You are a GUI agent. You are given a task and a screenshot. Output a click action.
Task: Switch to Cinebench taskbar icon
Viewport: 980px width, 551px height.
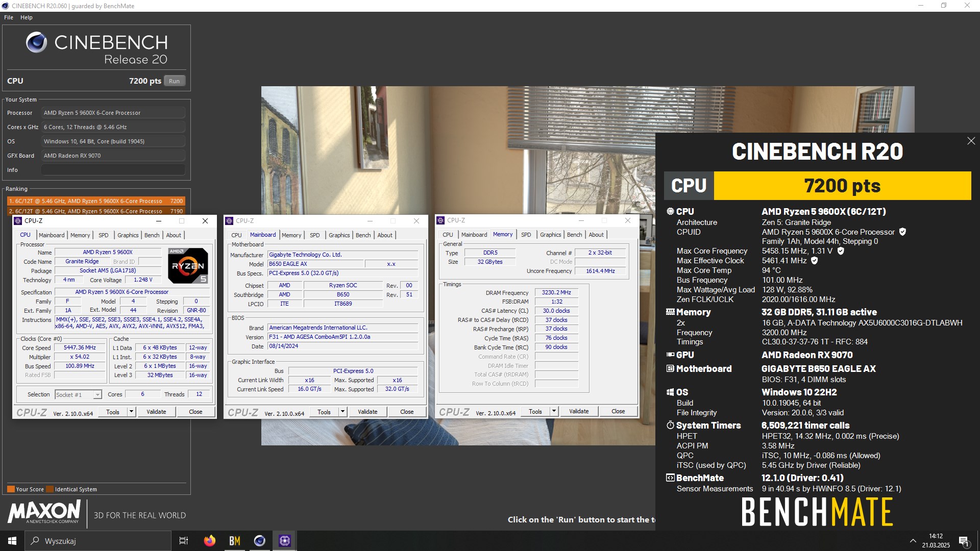click(x=260, y=541)
